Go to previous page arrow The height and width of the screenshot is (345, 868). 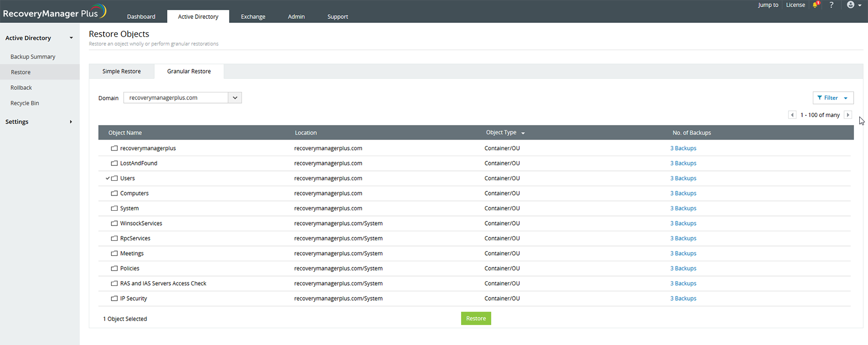(x=792, y=115)
